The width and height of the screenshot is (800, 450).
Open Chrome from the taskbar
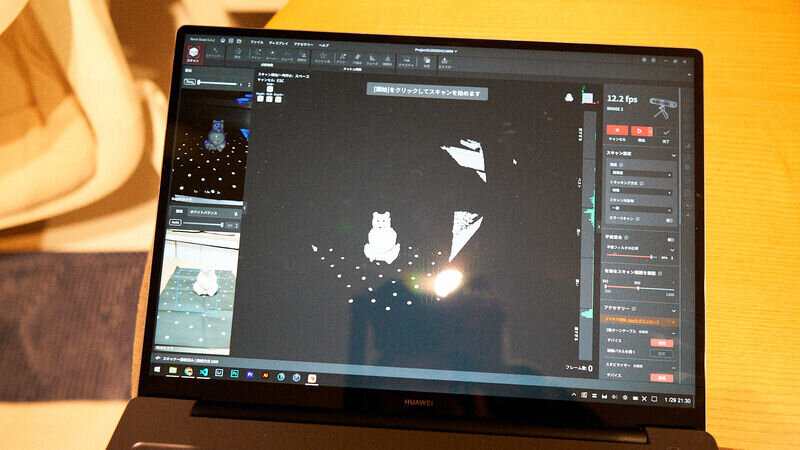click(188, 371)
